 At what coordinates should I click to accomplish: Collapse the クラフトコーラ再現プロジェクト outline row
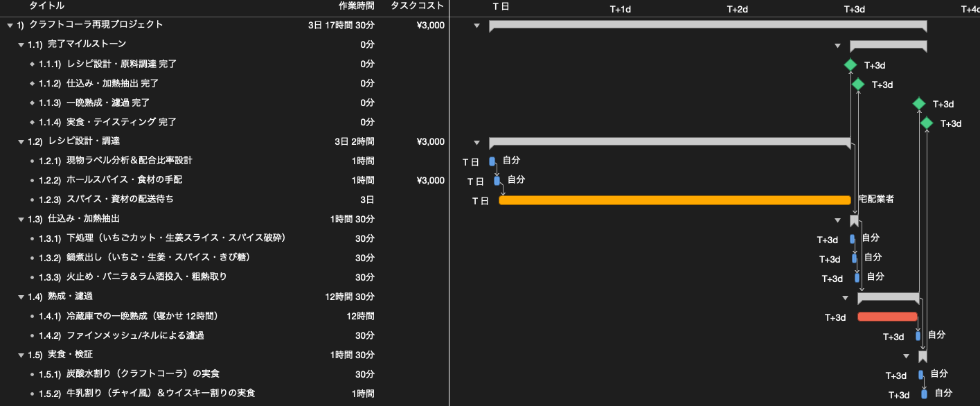click(x=10, y=25)
